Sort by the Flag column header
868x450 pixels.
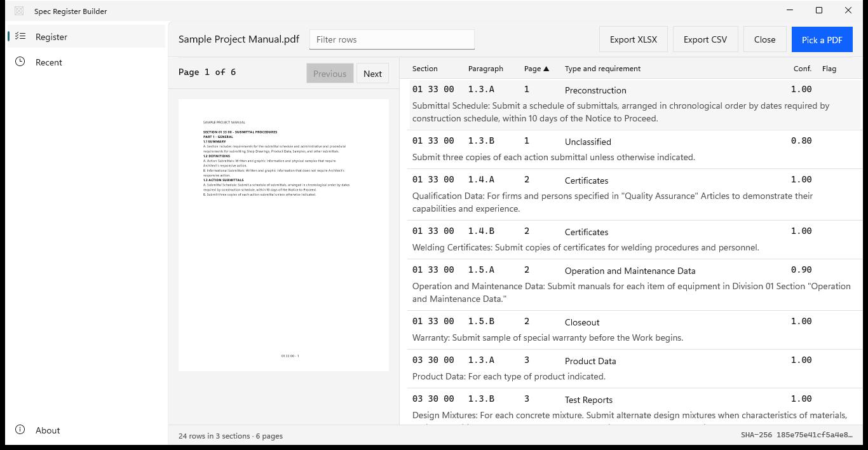point(829,69)
